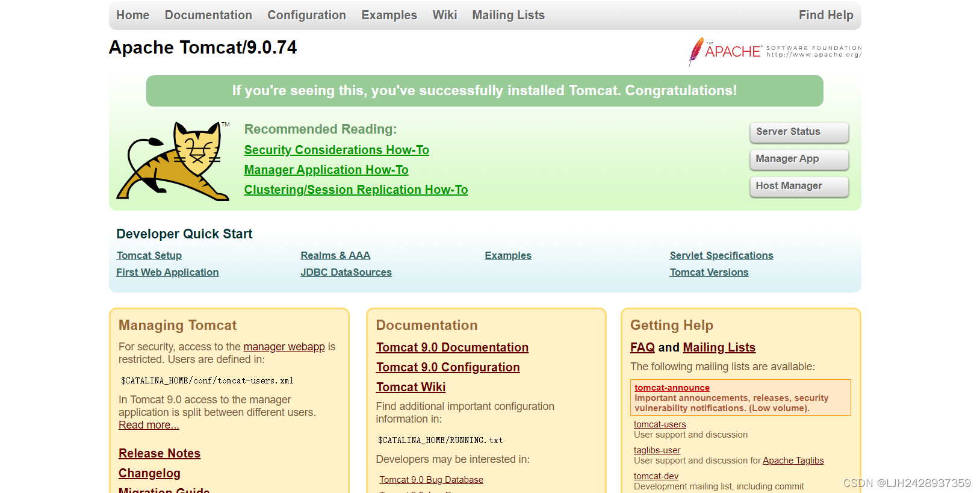The height and width of the screenshot is (493, 980).
Task: Open Documentation in the top navigation
Action: [x=208, y=15]
